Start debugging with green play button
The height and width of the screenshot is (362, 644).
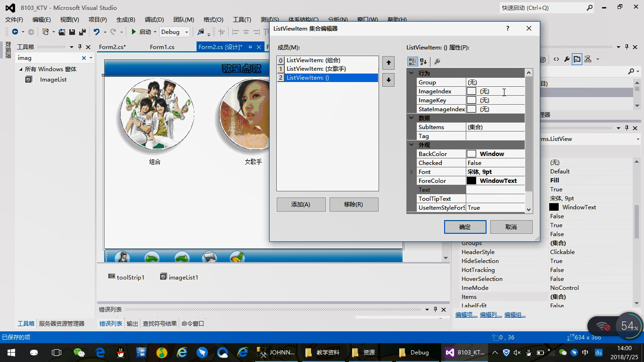point(134,32)
